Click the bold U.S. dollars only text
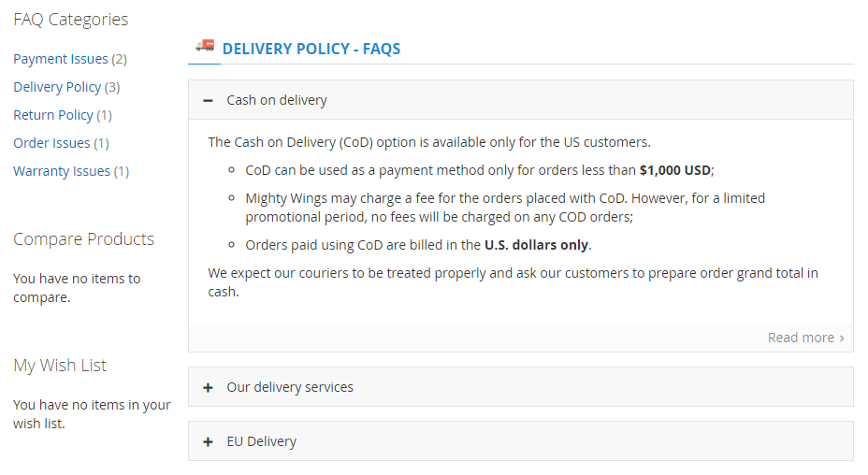 [537, 245]
